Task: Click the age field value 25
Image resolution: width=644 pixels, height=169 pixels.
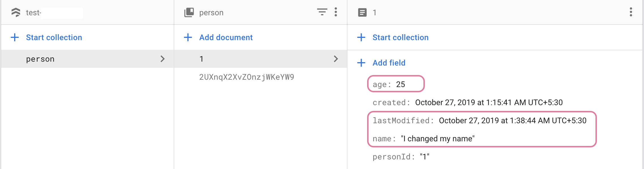Action: [x=400, y=84]
